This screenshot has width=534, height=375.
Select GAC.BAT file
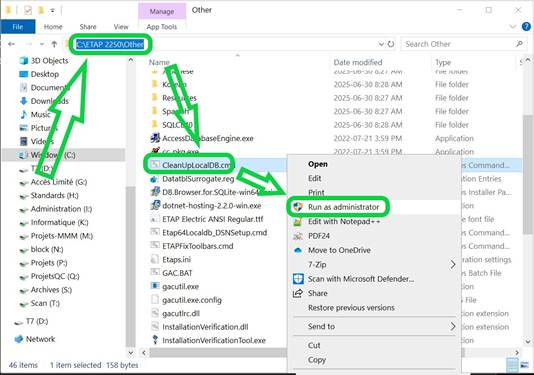pos(177,273)
